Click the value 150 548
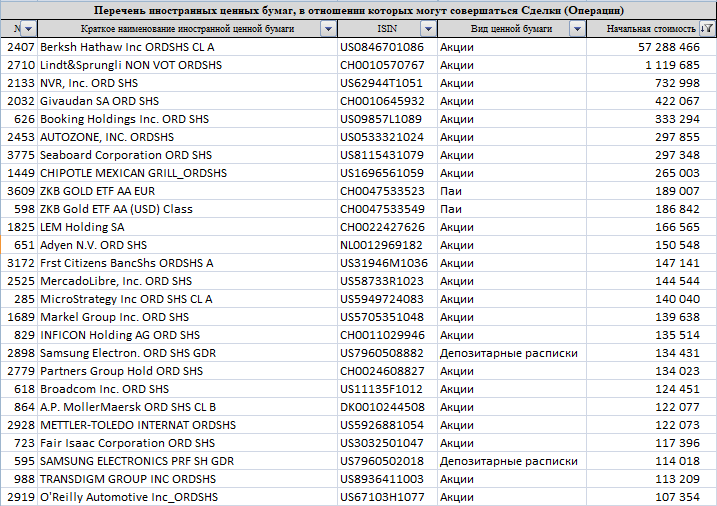 (x=677, y=245)
